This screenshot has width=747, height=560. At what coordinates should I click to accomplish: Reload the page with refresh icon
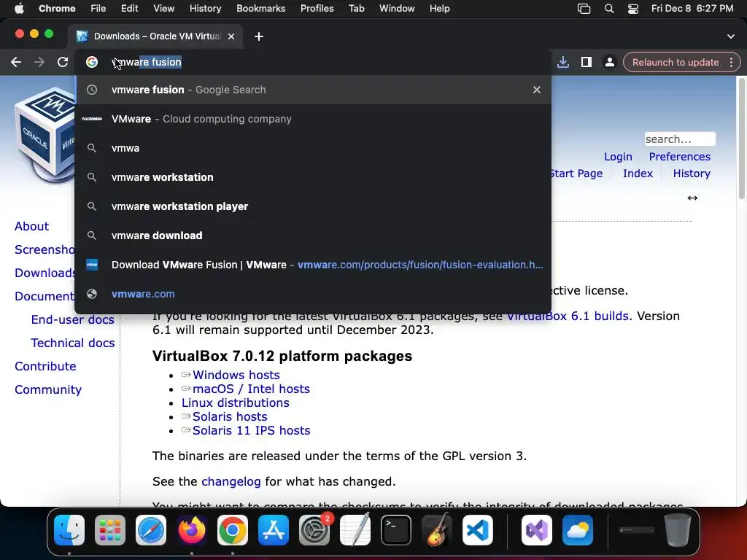pyautogui.click(x=63, y=62)
